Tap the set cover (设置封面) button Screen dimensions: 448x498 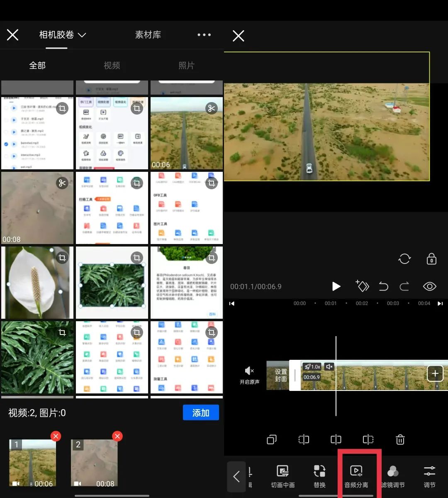coord(280,375)
